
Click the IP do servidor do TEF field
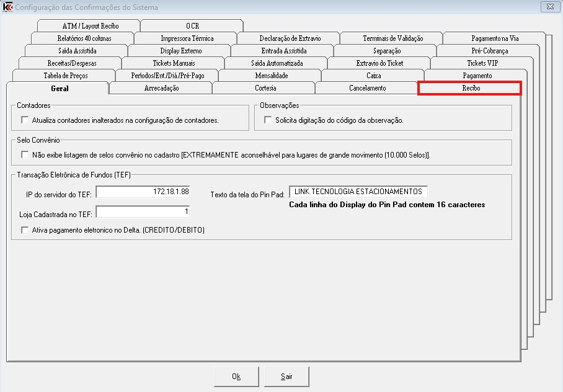point(144,192)
